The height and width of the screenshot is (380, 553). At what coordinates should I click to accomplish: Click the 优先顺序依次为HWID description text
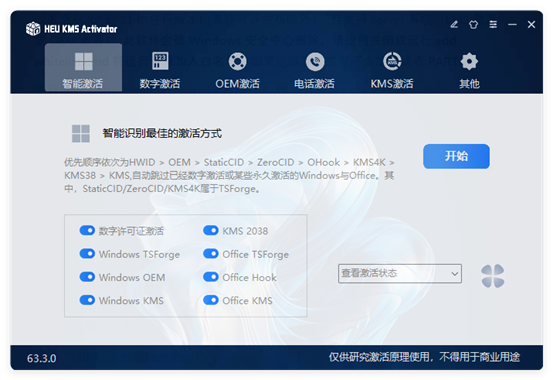coord(230,176)
